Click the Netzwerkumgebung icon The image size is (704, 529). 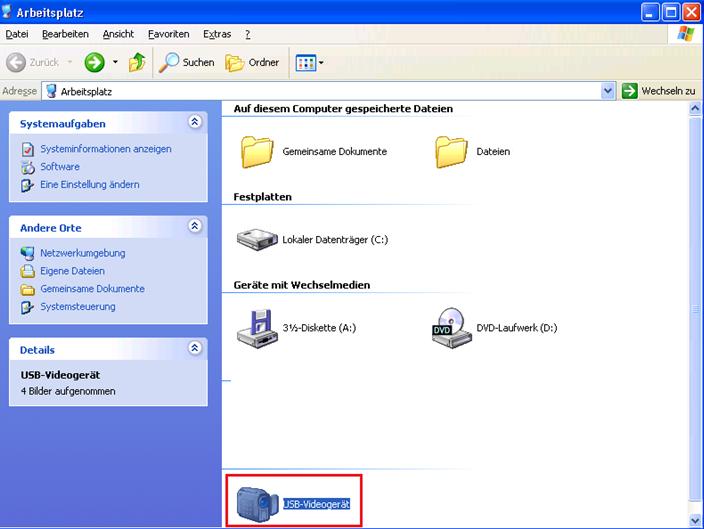(27, 253)
